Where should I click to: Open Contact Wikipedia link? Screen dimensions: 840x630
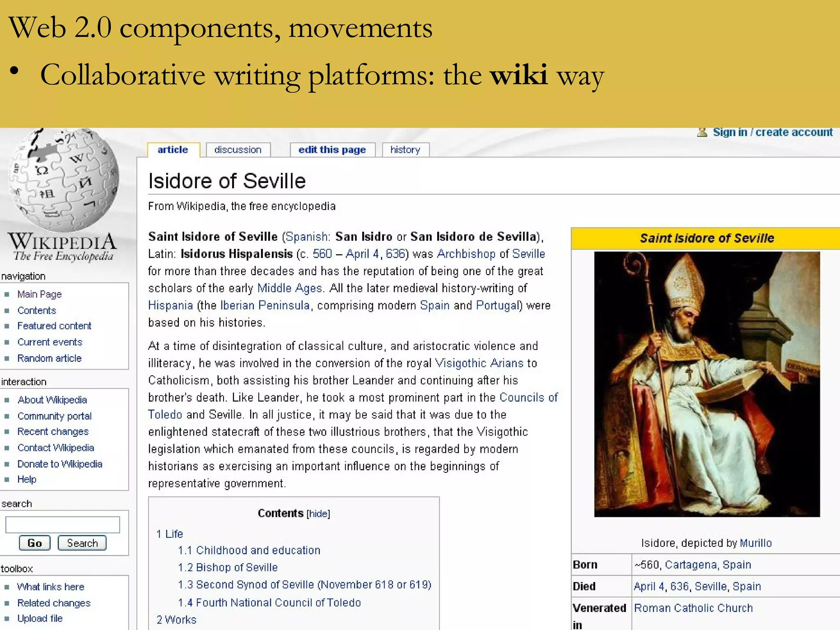[x=55, y=447]
